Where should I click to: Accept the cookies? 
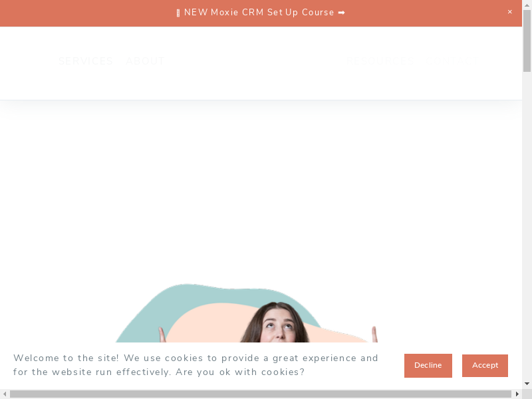click(485, 365)
